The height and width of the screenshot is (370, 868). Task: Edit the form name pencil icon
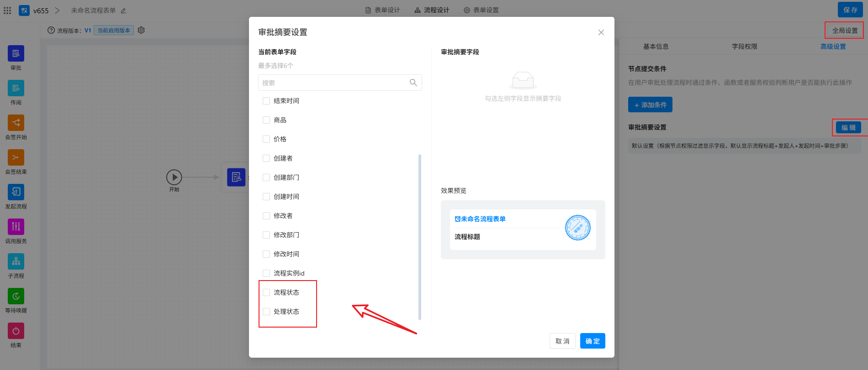(x=123, y=10)
